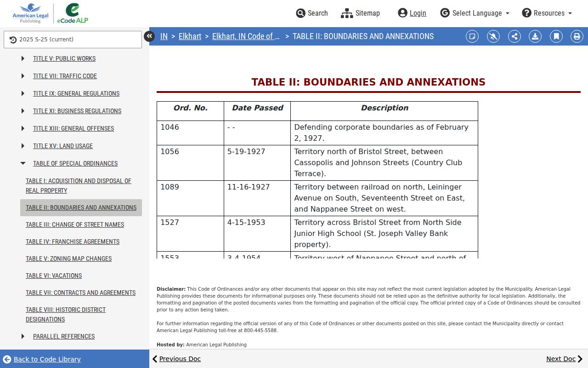Open the 2025 S-25 version selector
Screen dimensions: 588x368
tap(73, 40)
